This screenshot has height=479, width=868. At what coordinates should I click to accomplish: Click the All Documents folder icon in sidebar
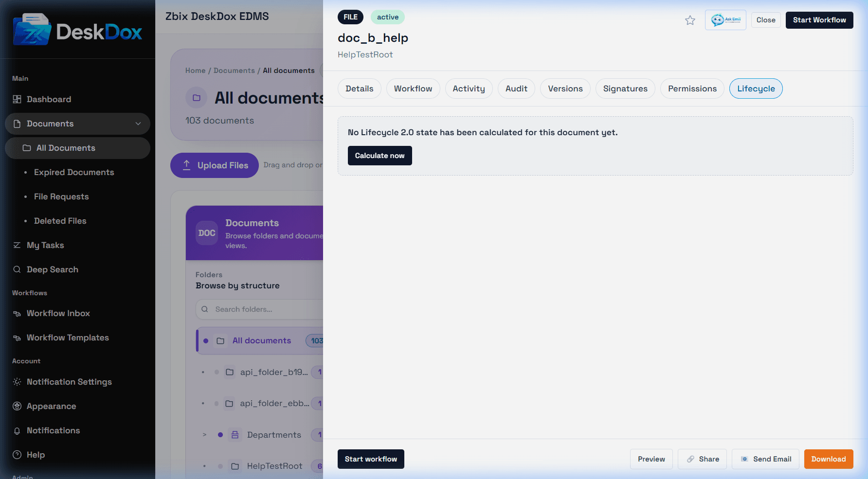27,148
